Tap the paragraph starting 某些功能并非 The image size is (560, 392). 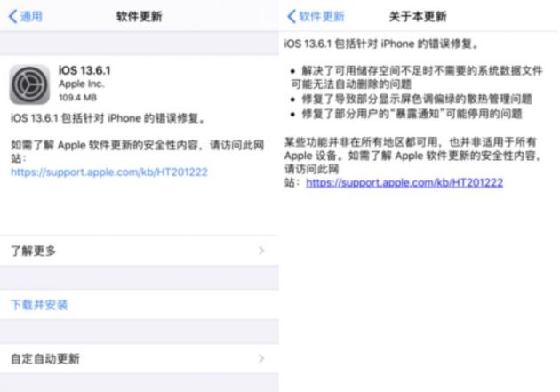(x=412, y=162)
